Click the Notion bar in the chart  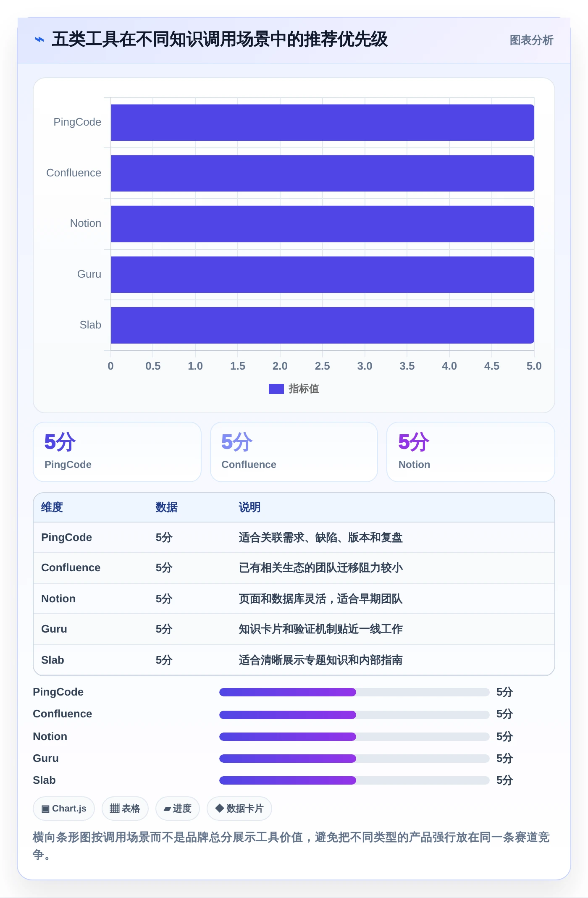(x=322, y=224)
